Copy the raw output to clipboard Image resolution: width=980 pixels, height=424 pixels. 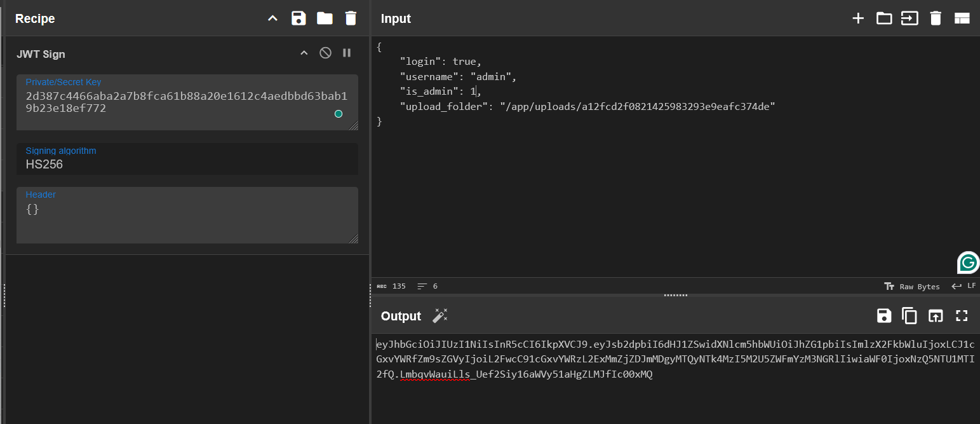tap(910, 315)
